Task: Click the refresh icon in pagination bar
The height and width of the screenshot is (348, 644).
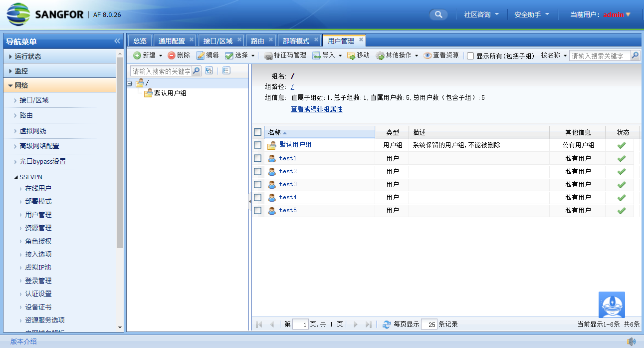Action: click(386, 325)
